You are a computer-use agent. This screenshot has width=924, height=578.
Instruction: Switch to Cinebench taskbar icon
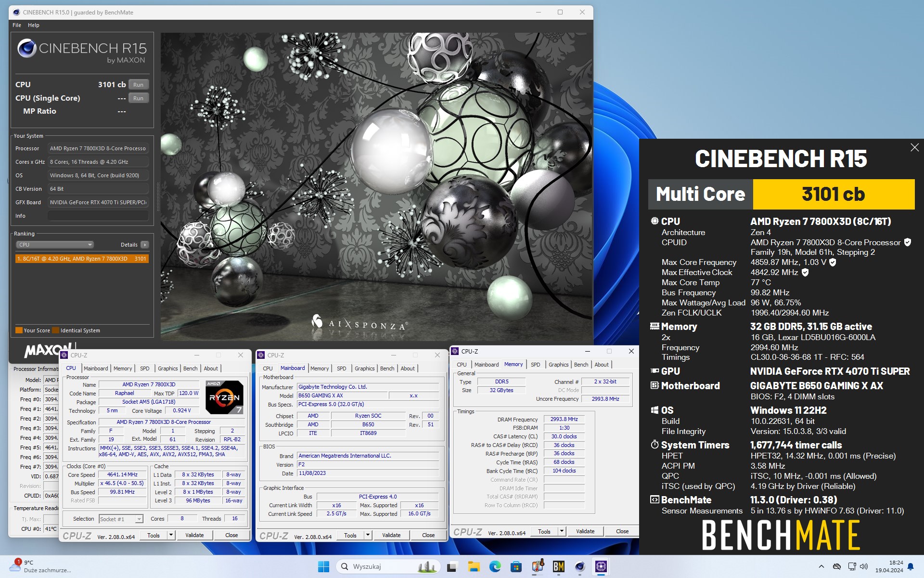click(580, 566)
